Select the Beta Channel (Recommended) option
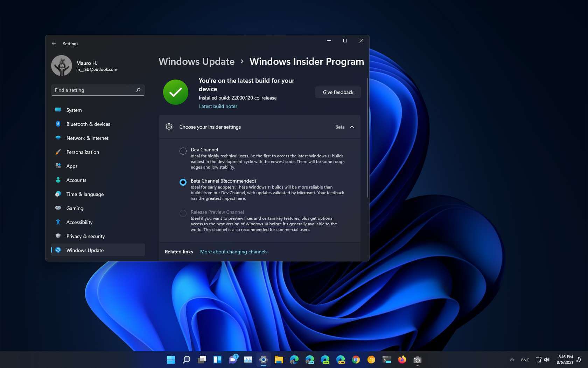 pos(183,182)
